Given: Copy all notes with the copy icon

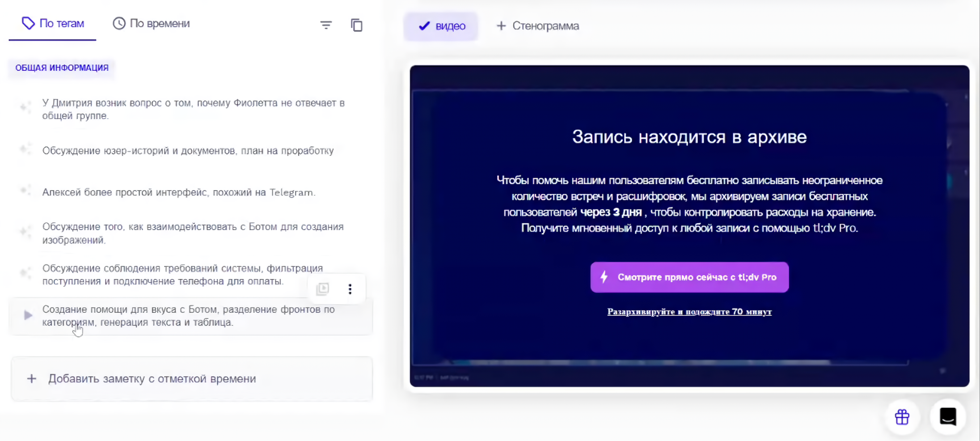Looking at the screenshot, I should coord(356,25).
